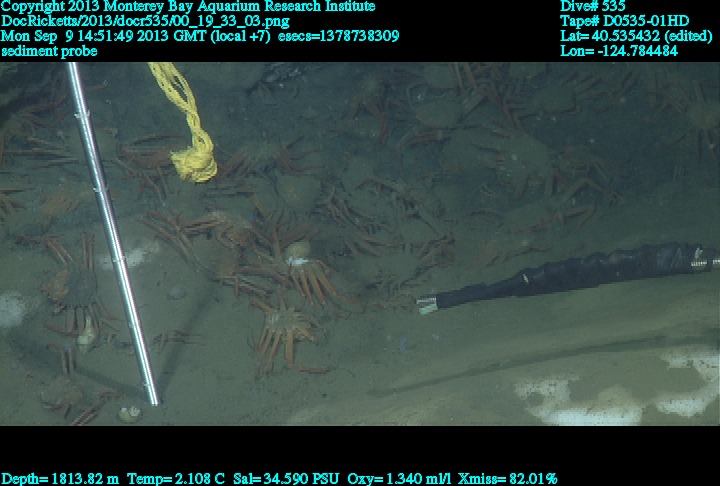Click the 'sediment probe' caption label

tap(49, 51)
